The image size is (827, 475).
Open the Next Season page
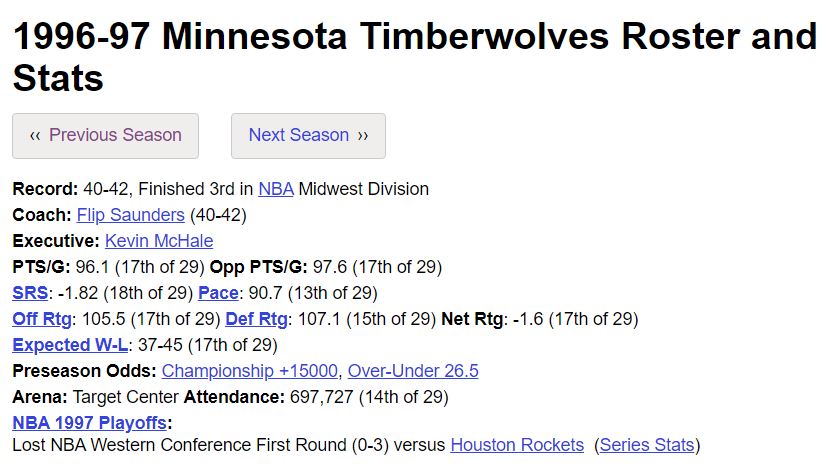[x=308, y=135]
